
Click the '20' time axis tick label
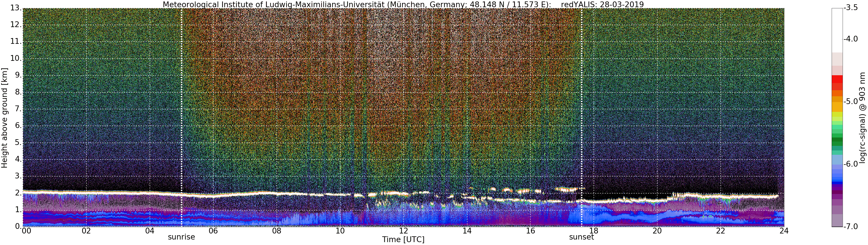(657, 231)
